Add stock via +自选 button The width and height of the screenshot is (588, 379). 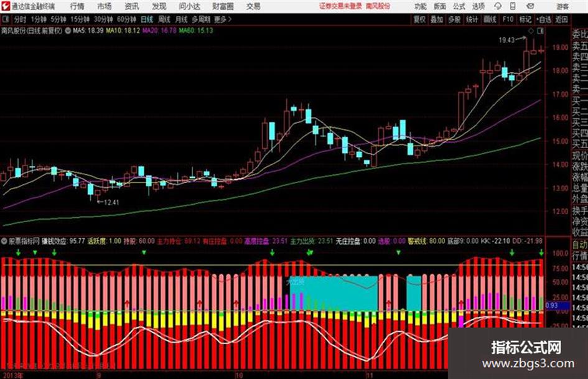543,19
